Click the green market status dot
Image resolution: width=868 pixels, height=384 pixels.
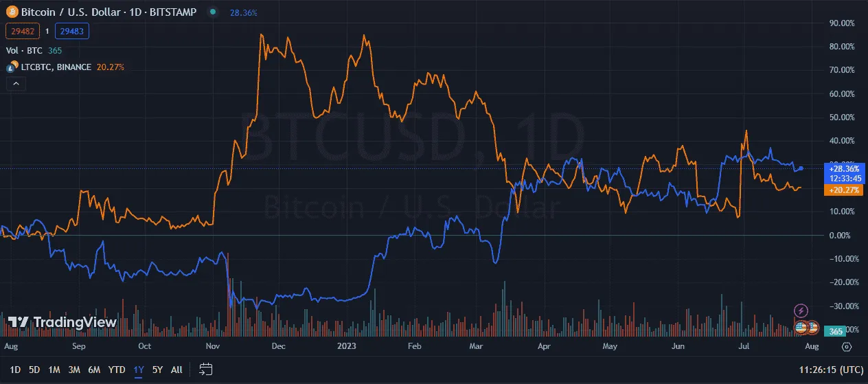pos(214,12)
